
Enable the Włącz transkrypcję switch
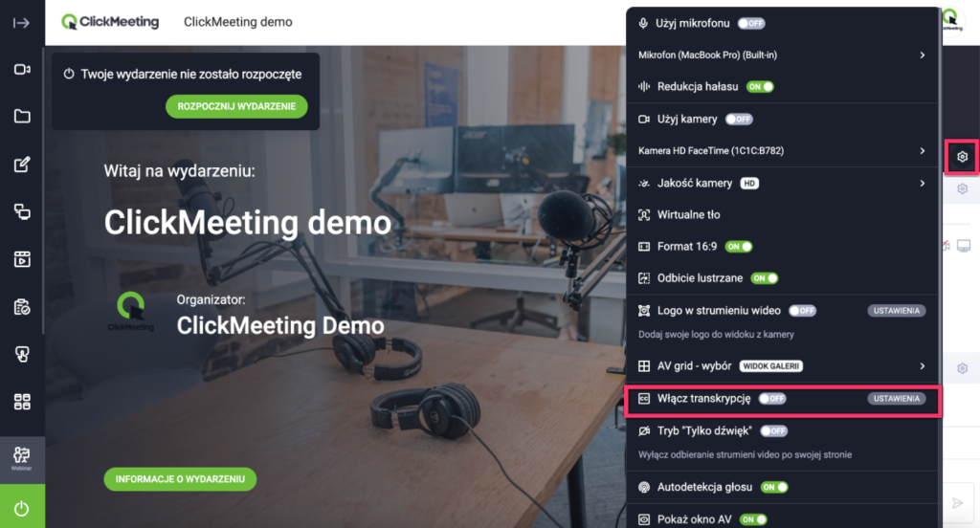tap(772, 399)
